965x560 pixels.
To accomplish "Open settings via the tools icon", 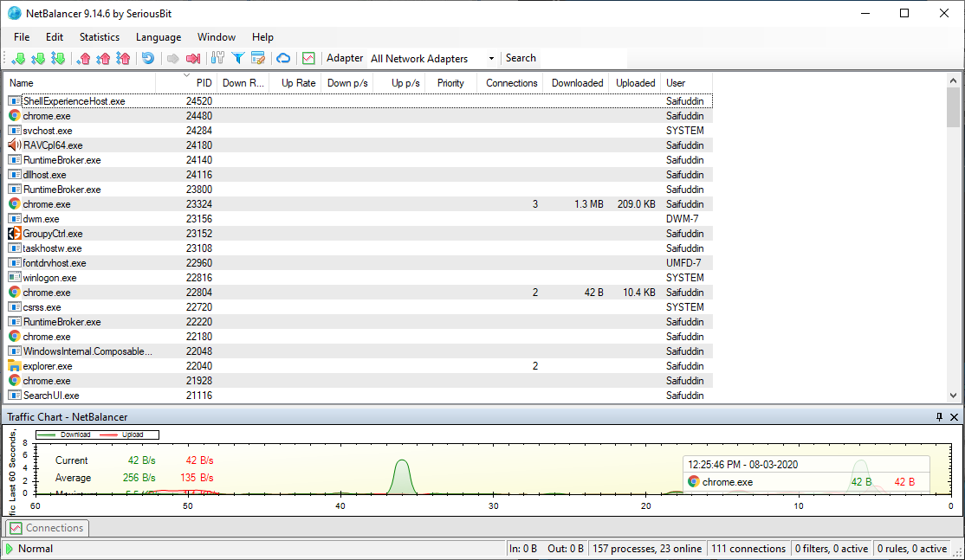I will 218,58.
